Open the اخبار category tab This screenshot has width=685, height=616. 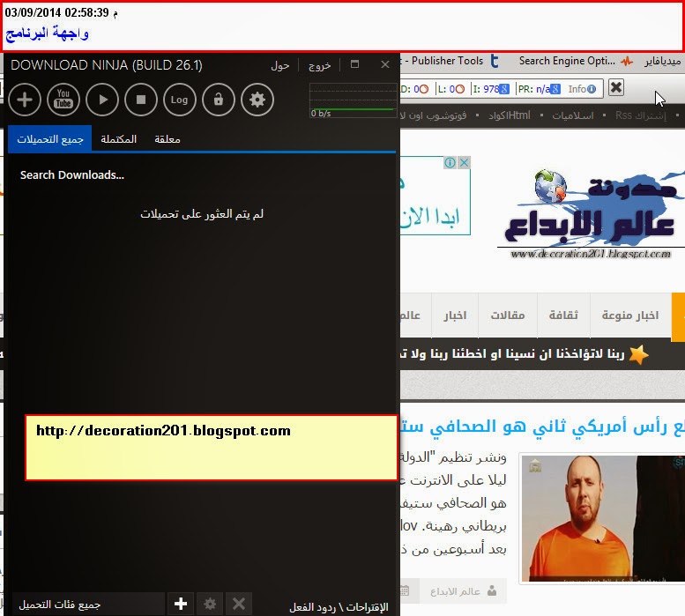coord(455,315)
